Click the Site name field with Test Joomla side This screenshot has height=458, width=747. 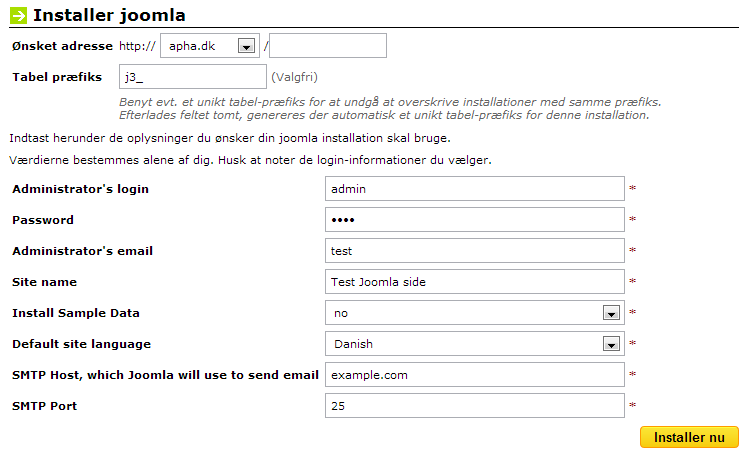[x=474, y=282]
